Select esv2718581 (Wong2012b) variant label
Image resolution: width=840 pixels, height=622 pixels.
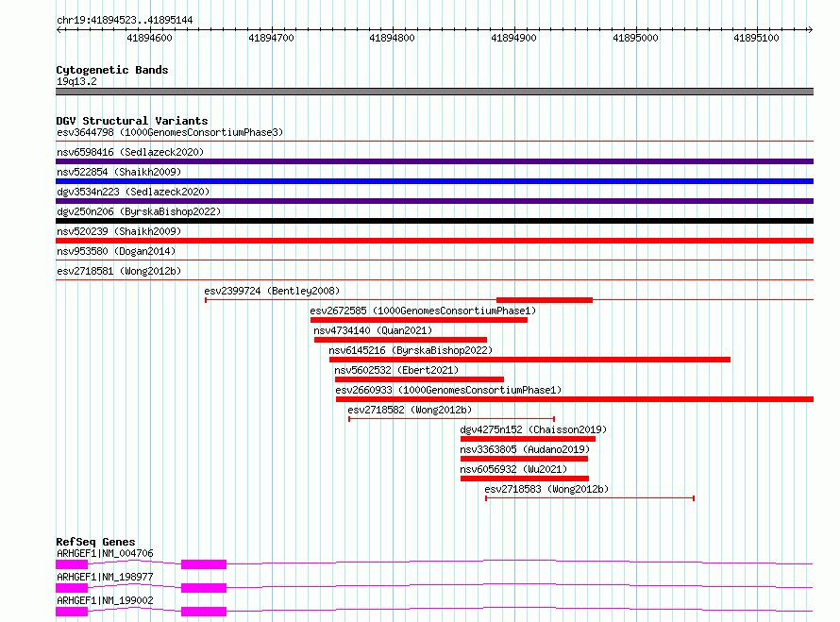tap(119, 271)
